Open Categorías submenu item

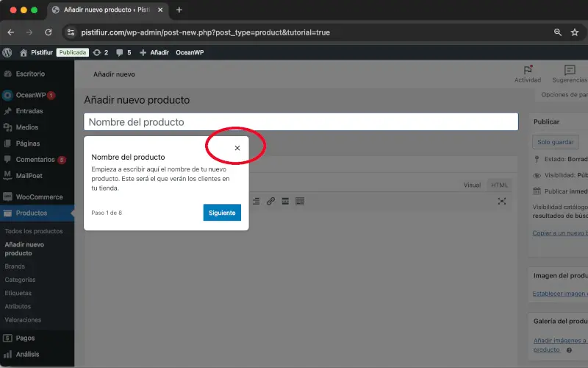click(20, 280)
